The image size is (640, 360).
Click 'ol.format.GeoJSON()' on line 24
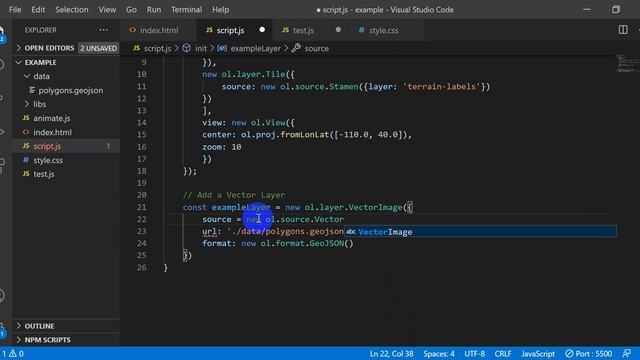tap(307, 243)
